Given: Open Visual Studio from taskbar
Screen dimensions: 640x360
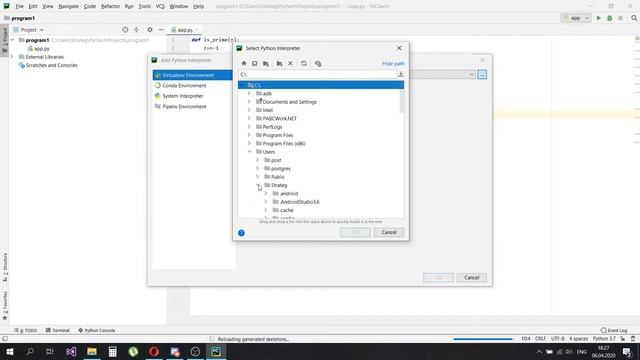Looking at the screenshot, I should (71, 351).
